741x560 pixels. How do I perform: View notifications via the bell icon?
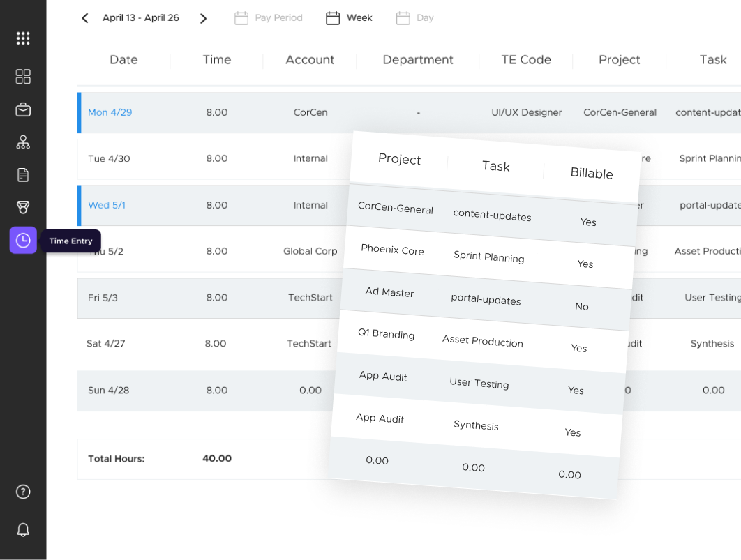pyautogui.click(x=23, y=530)
